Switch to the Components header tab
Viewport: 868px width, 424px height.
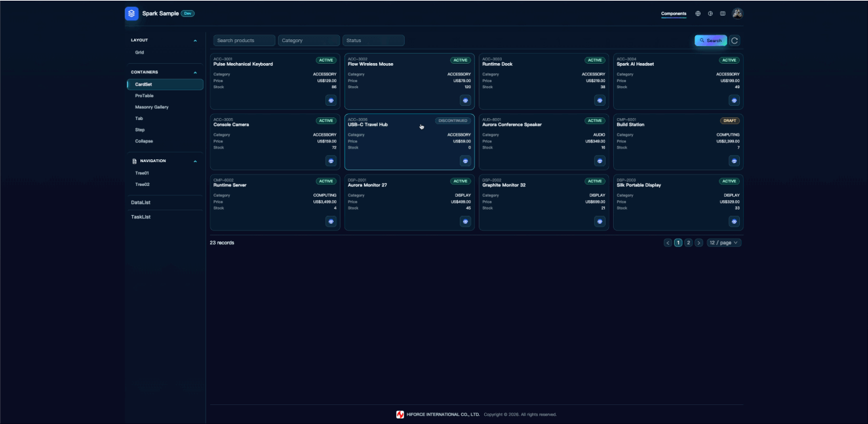(x=673, y=14)
